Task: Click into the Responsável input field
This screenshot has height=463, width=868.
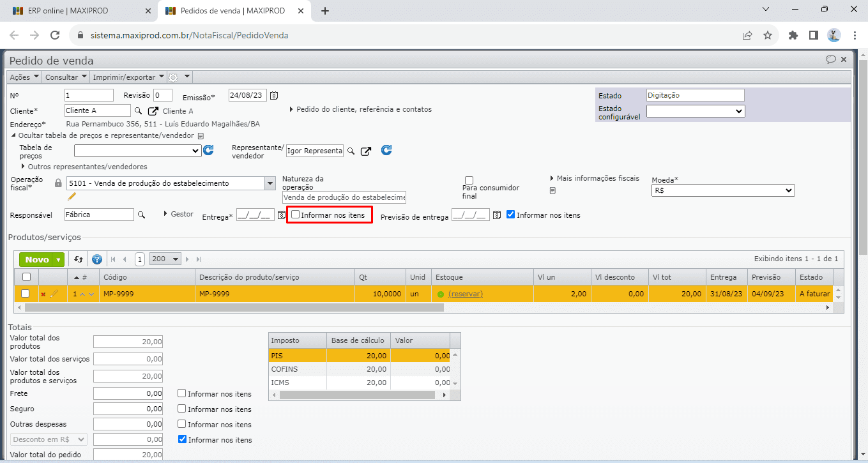Action: tap(99, 215)
